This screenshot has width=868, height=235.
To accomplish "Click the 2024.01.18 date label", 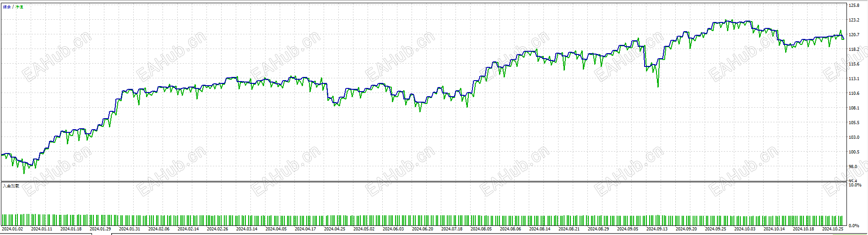I will (x=71, y=229).
